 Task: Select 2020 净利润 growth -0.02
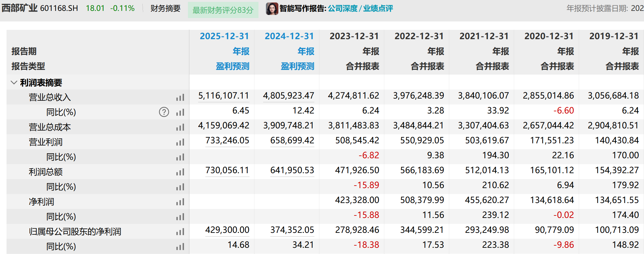[x=564, y=215]
